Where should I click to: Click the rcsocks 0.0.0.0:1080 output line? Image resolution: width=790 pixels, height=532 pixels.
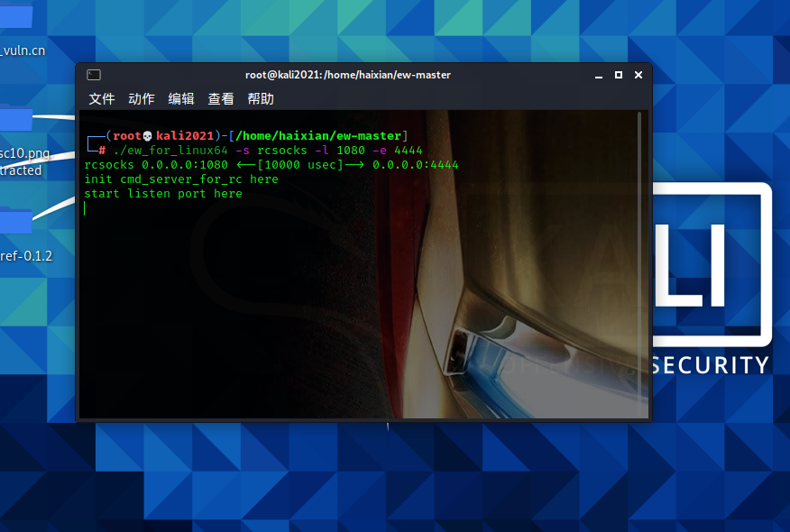click(x=271, y=165)
